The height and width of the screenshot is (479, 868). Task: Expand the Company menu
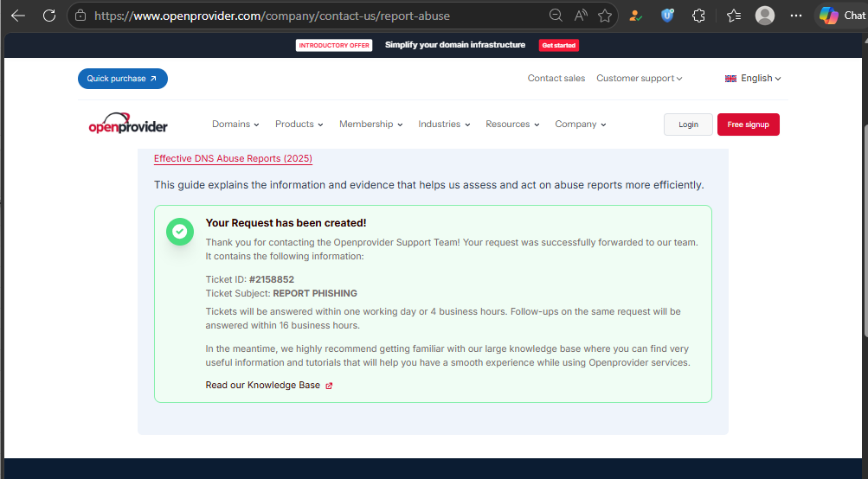click(x=580, y=124)
